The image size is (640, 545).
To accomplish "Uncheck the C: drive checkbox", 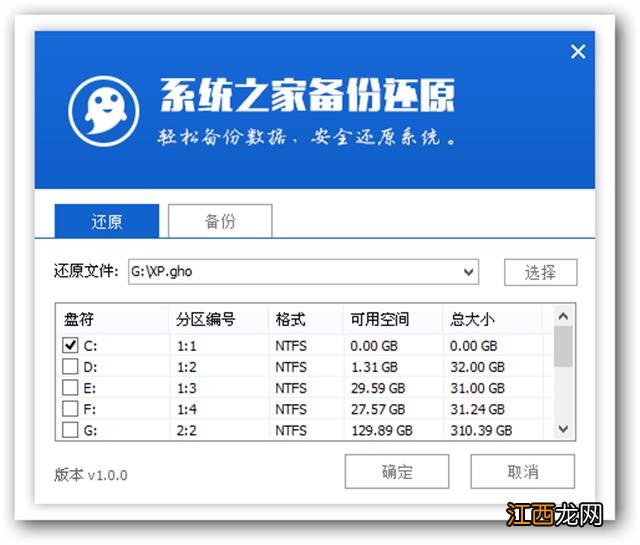I will [70, 345].
